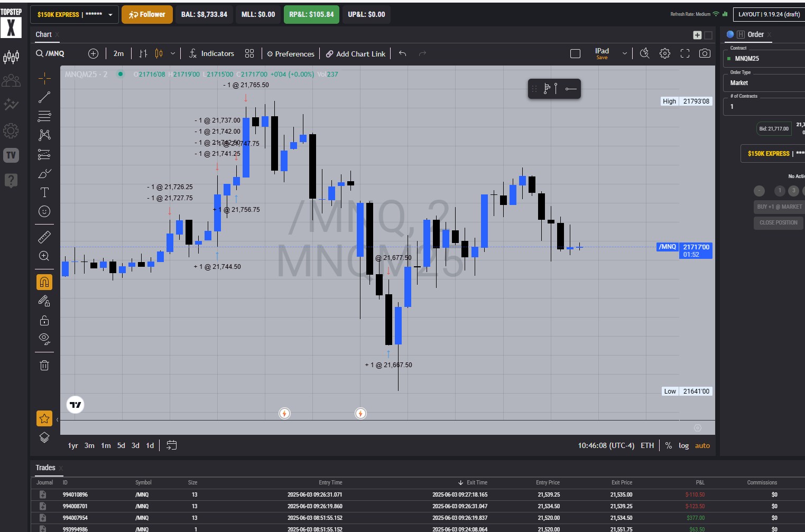Toggle lock all drawing tools
This screenshot has height=532, width=805.
click(44, 320)
